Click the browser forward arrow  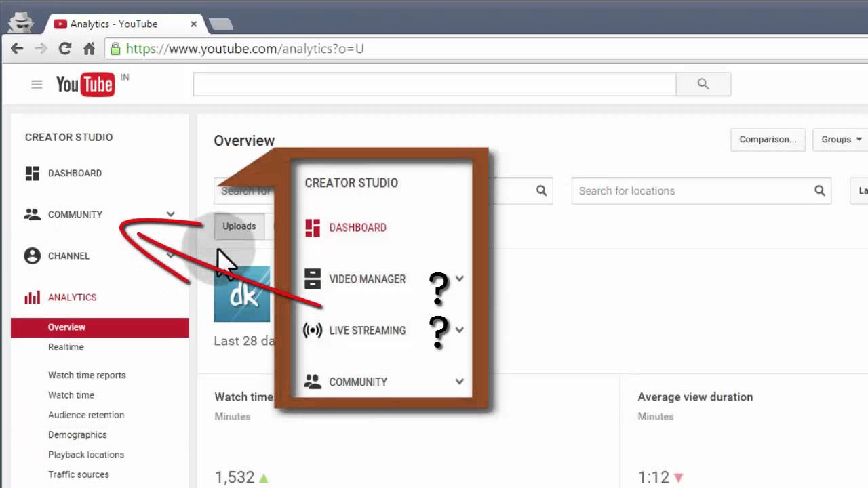(41, 49)
